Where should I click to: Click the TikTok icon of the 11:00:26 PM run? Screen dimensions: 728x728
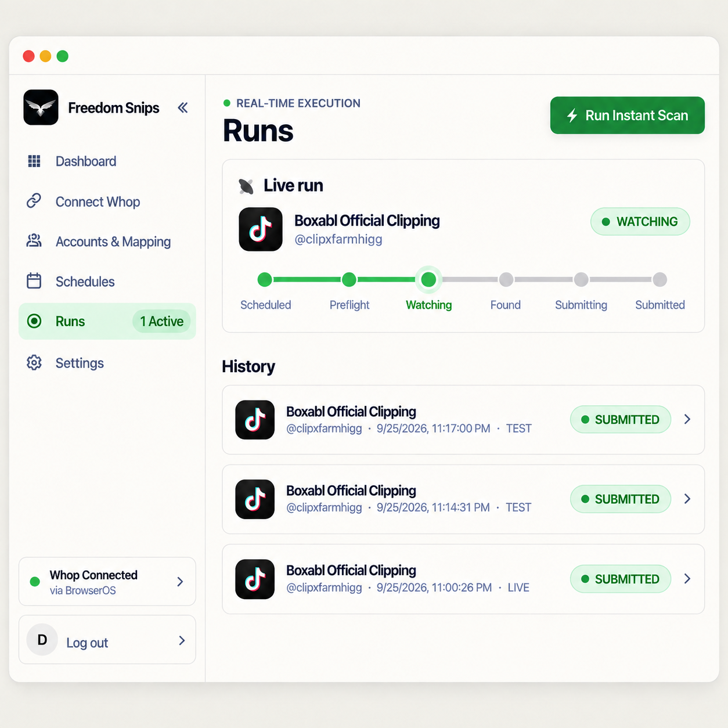pyautogui.click(x=255, y=579)
